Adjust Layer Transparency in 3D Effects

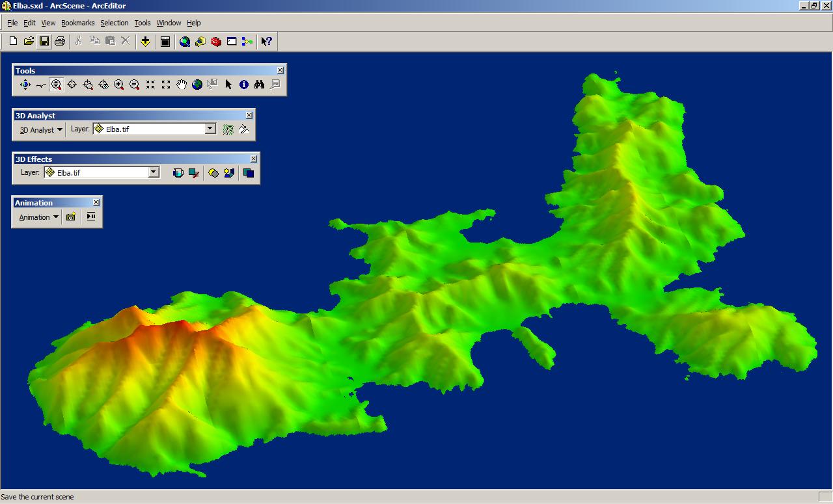(x=178, y=173)
